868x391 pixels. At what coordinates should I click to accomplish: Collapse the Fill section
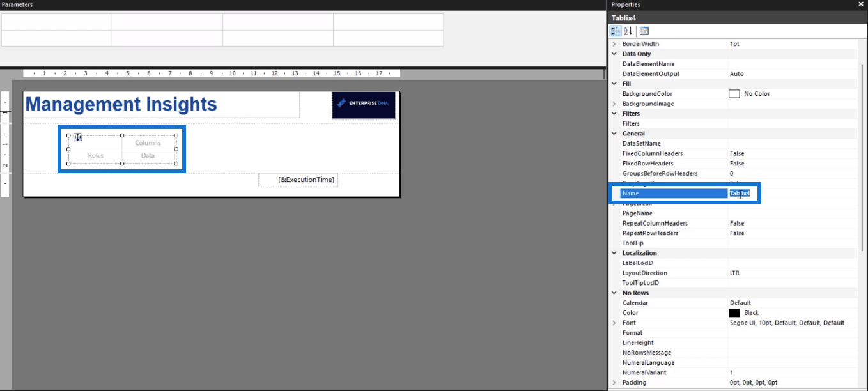(615, 84)
